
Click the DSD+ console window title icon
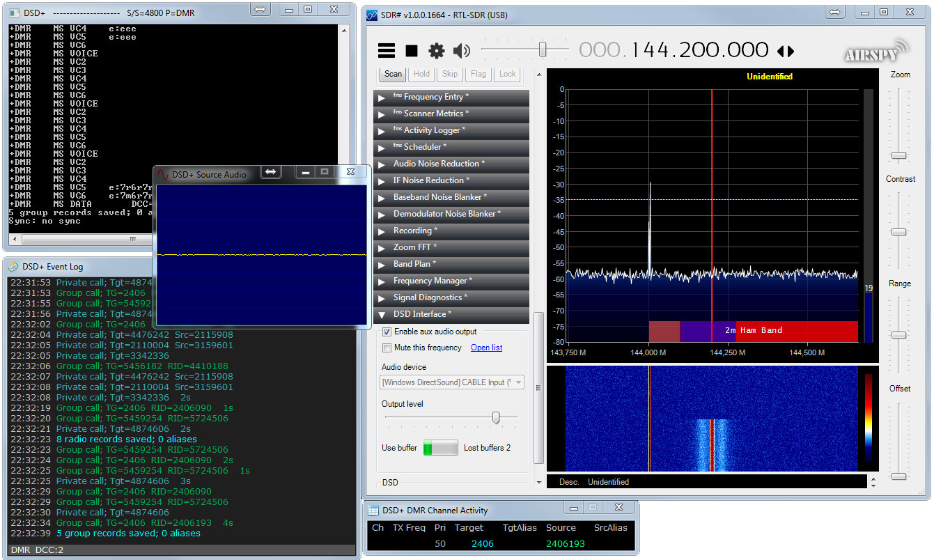[13, 13]
